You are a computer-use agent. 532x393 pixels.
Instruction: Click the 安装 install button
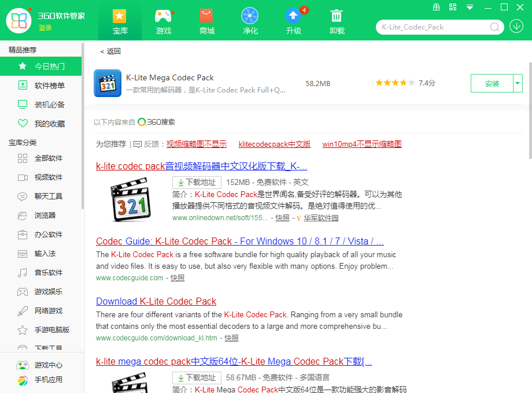tap(492, 83)
